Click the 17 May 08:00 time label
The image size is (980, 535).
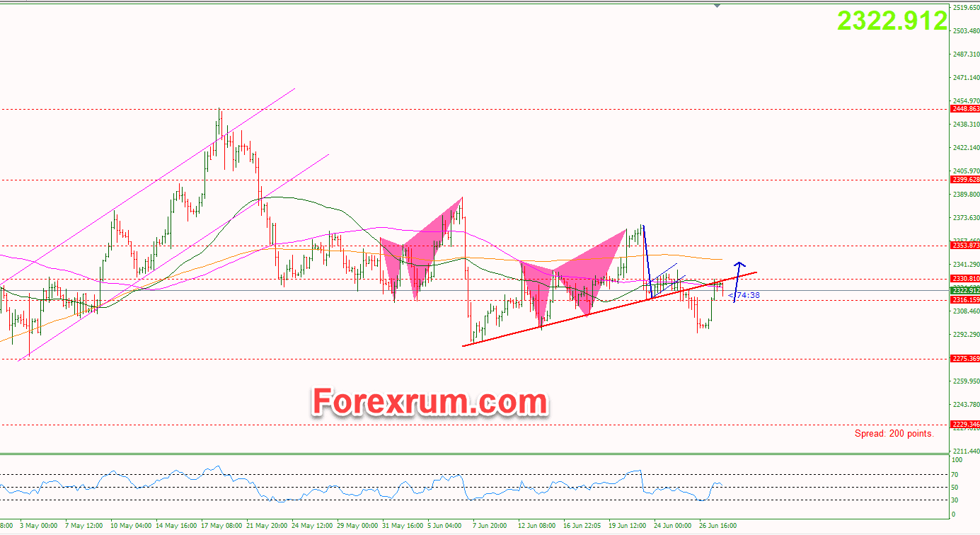point(220,527)
